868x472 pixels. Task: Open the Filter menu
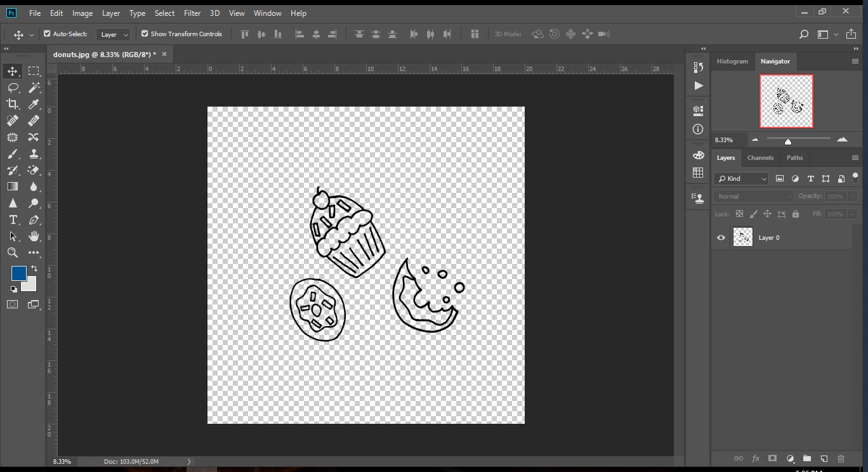tap(192, 13)
